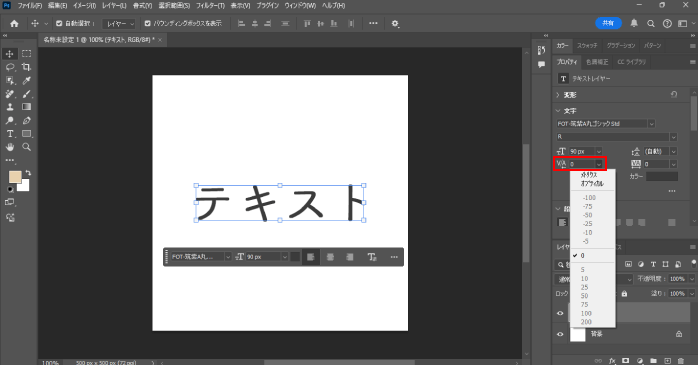The height and width of the screenshot is (365, 698).
Task: Open options bar gear settings
Action: 395,24
